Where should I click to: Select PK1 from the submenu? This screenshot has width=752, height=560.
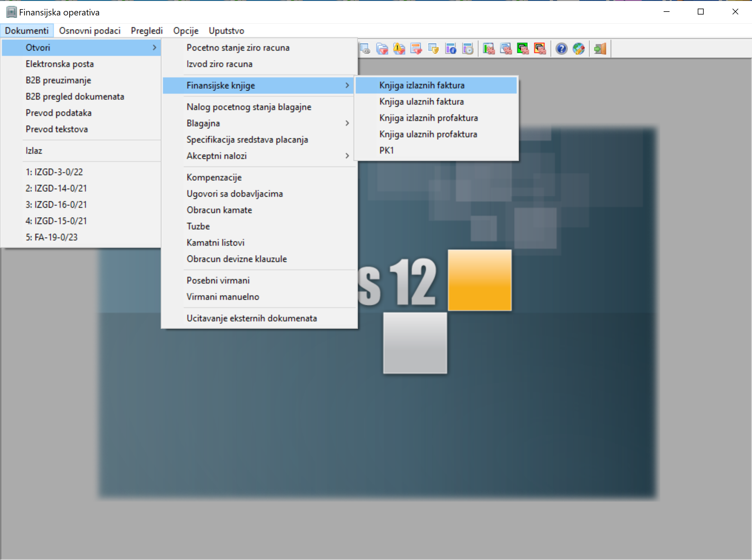pos(386,151)
